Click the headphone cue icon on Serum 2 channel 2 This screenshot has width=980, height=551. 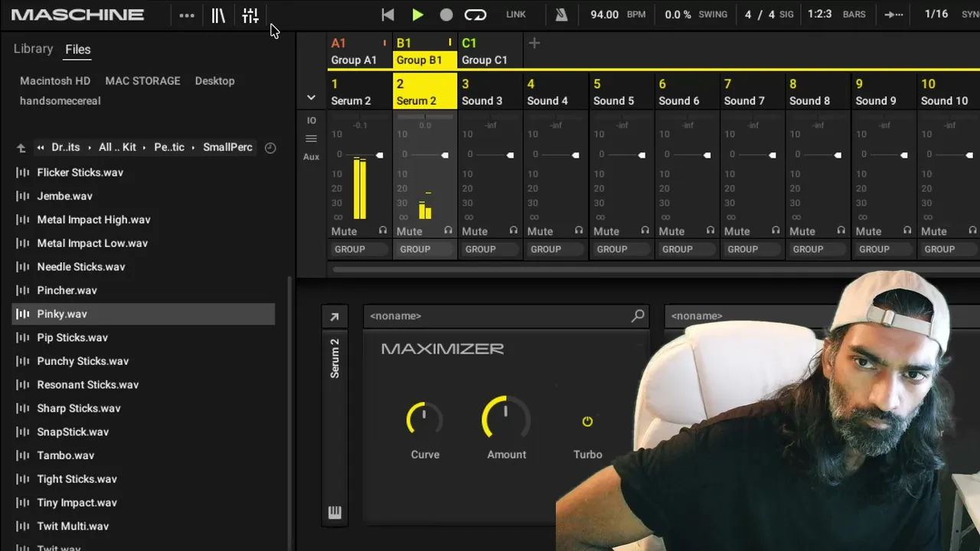(x=448, y=230)
